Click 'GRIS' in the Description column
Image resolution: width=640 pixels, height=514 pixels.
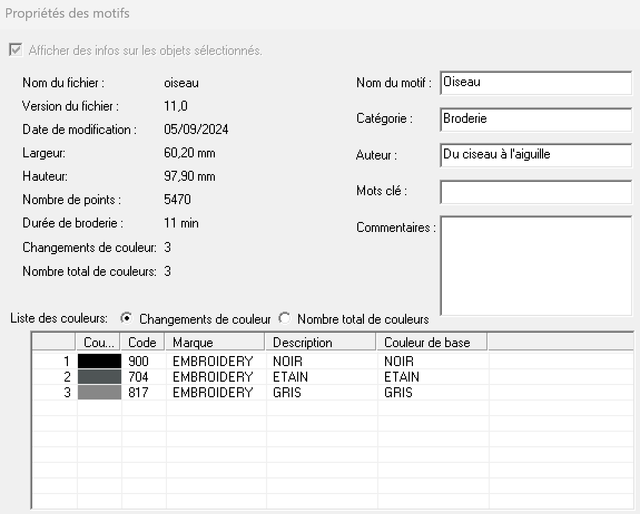[287, 392]
